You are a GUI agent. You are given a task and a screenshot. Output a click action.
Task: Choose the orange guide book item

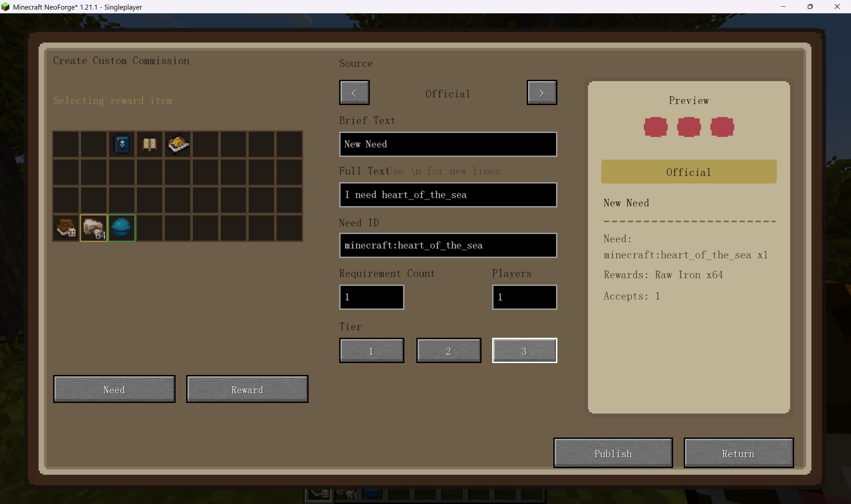click(178, 144)
